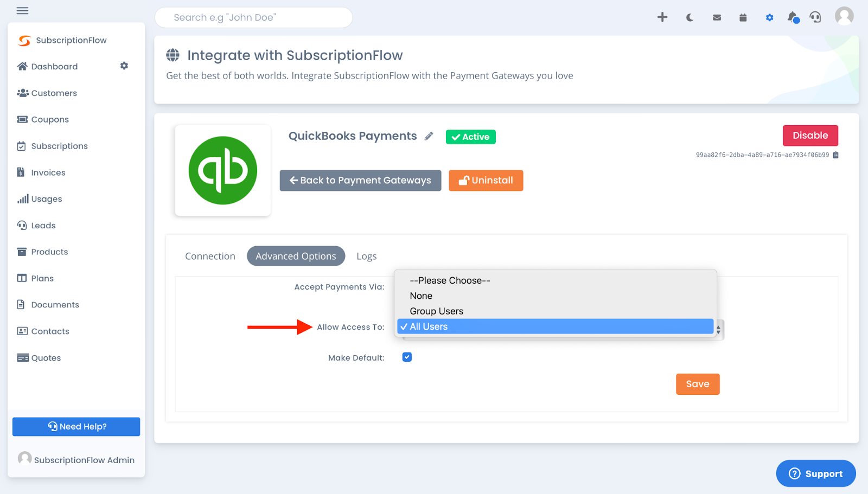Open Subscriptions in sidebar
The width and height of the screenshot is (868, 494).
pos(53,146)
